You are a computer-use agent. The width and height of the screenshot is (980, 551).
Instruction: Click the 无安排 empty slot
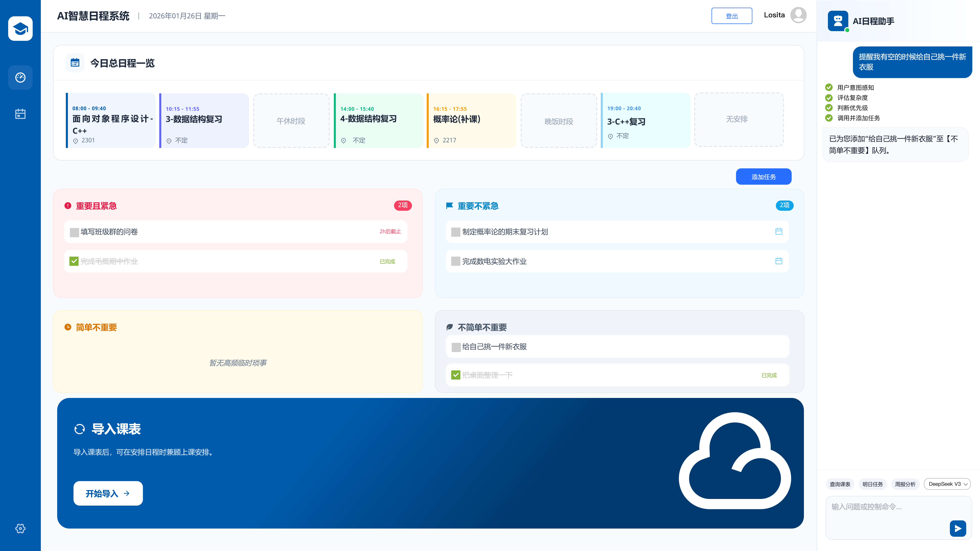point(739,120)
